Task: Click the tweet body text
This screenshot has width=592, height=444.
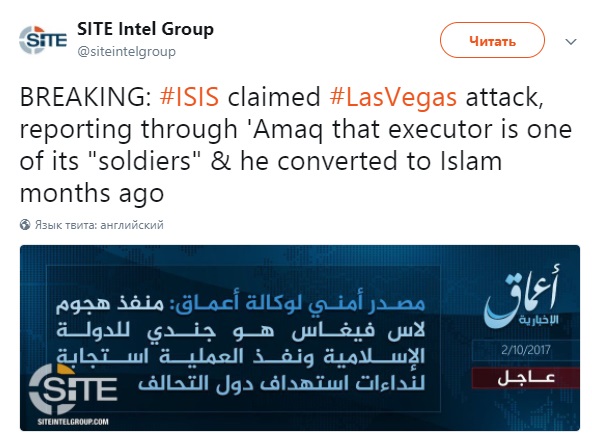Action: 296,146
